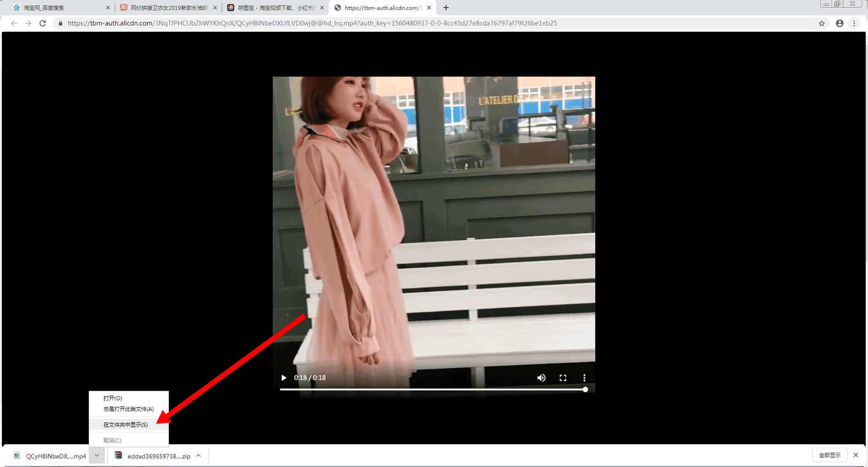This screenshot has width=868, height=467.
Task: Open video more options menu
Action: click(x=584, y=377)
